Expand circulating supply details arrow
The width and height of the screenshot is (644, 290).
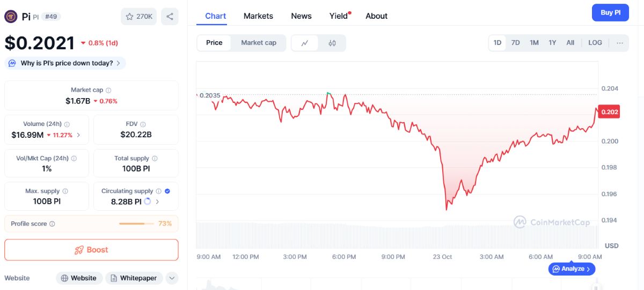click(x=157, y=202)
